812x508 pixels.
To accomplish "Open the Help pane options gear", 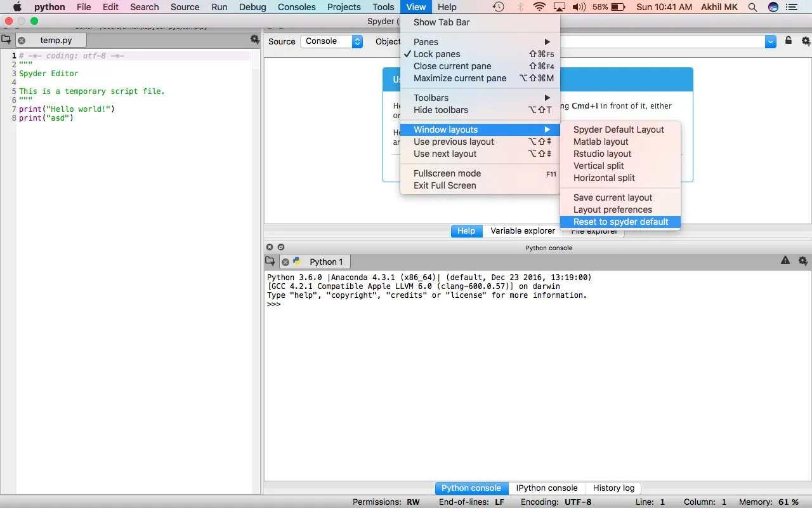I will (806, 41).
